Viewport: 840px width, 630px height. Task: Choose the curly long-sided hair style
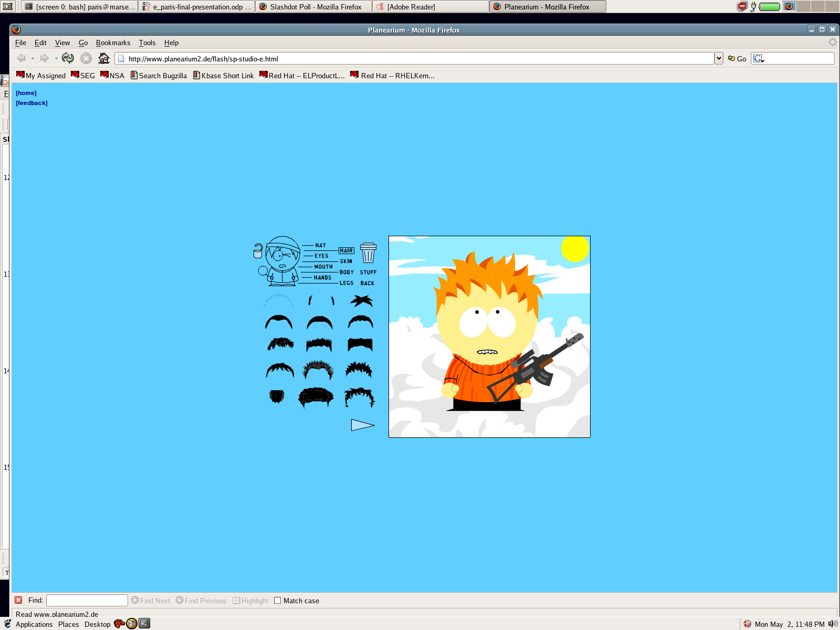click(360, 397)
